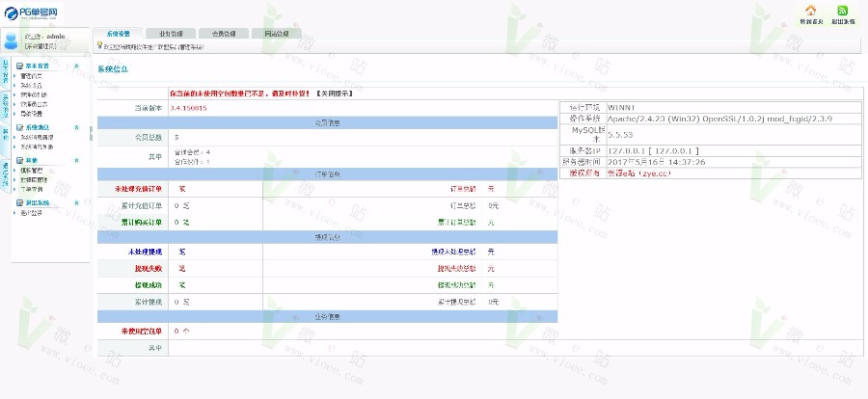The width and height of the screenshot is (868, 399).
Task: Click the Apache/2.4.23 server string
Action: click(719, 119)
